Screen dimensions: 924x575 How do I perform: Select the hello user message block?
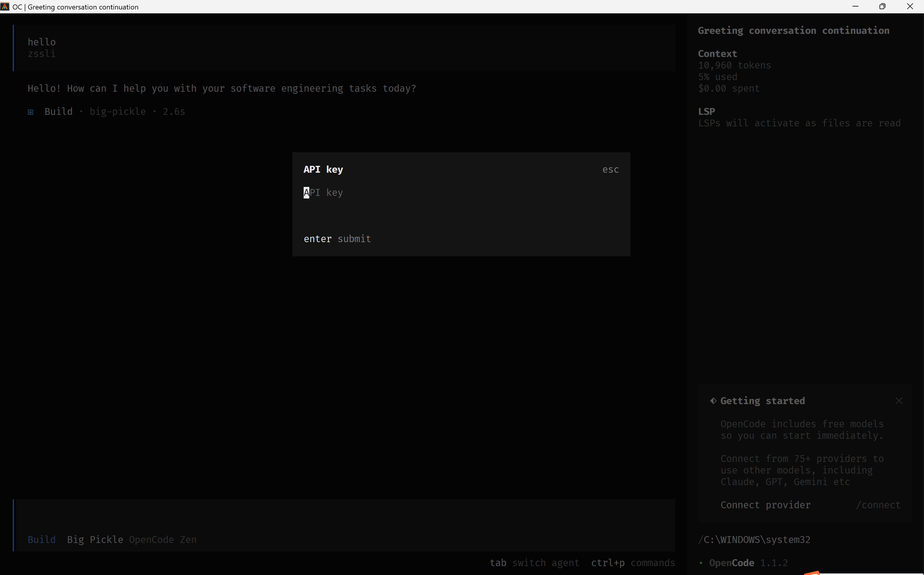click(42, 42)
